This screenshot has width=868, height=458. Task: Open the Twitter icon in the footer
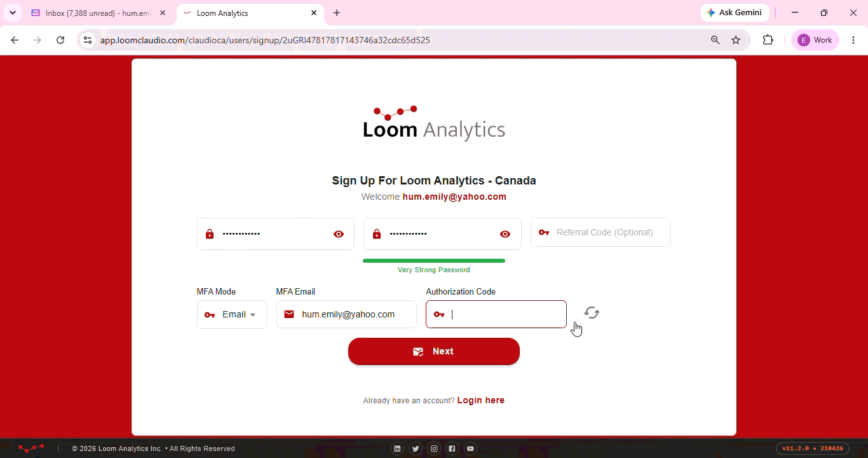[416, 448]
